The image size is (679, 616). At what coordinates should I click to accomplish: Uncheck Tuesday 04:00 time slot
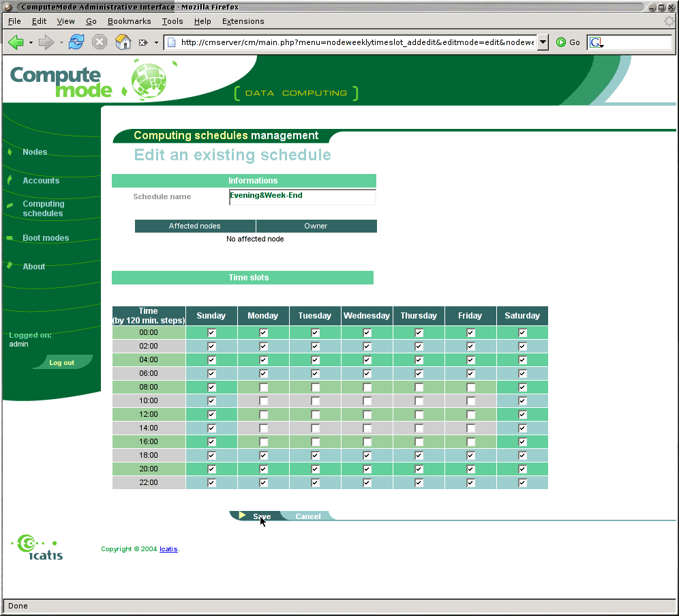pos(315,360)
